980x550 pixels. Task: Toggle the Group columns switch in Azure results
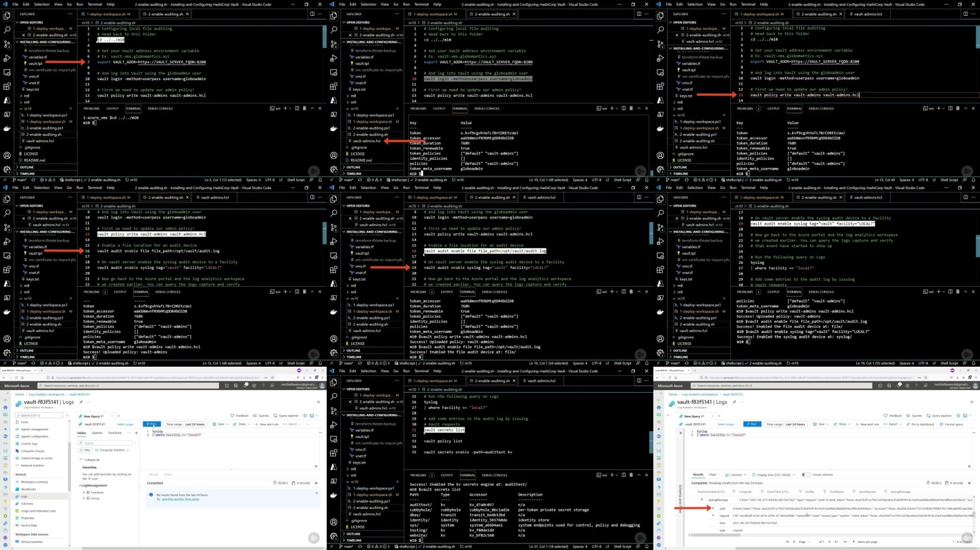click(x=806, y=474)
